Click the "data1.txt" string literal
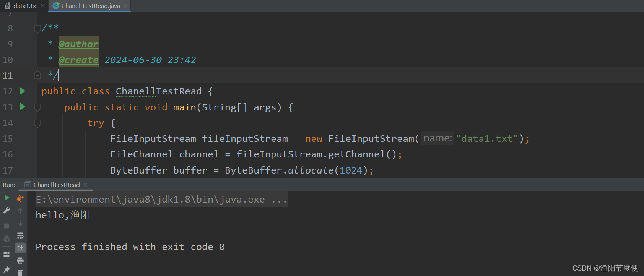 pos(487,138)
